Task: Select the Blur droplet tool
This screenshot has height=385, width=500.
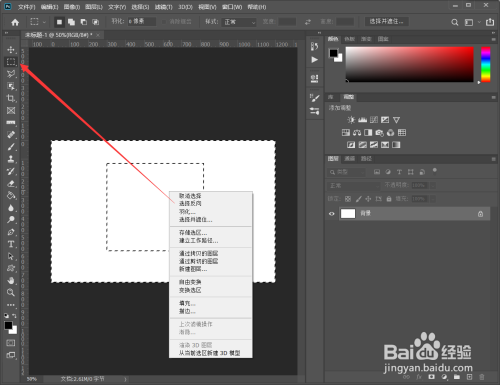Action: pos(11,208)
